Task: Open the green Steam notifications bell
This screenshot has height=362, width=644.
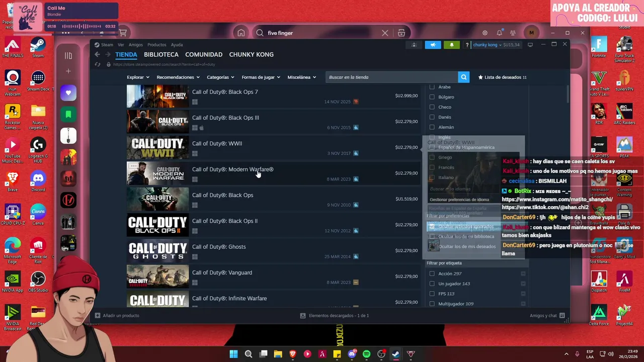Action: [451, 45]
